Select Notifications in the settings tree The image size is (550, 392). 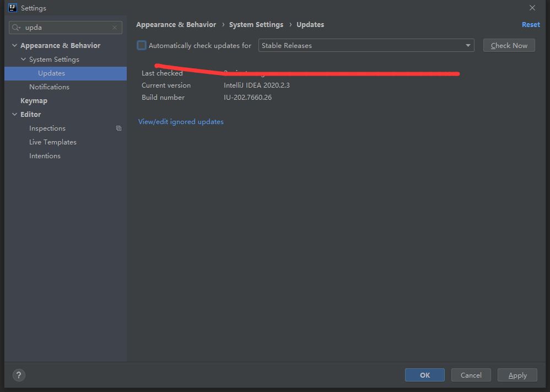[x=49, y=87]
